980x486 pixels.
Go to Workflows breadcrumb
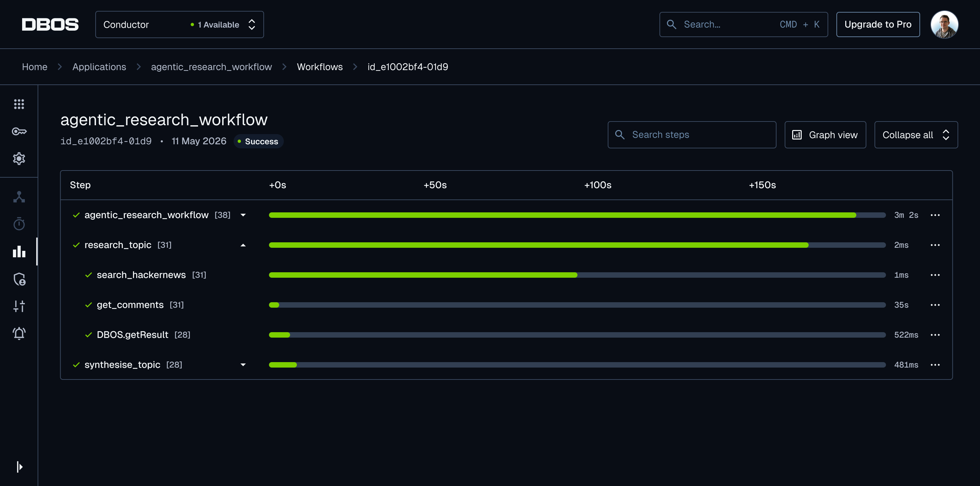pyautogui.click(x=320, y=67)
